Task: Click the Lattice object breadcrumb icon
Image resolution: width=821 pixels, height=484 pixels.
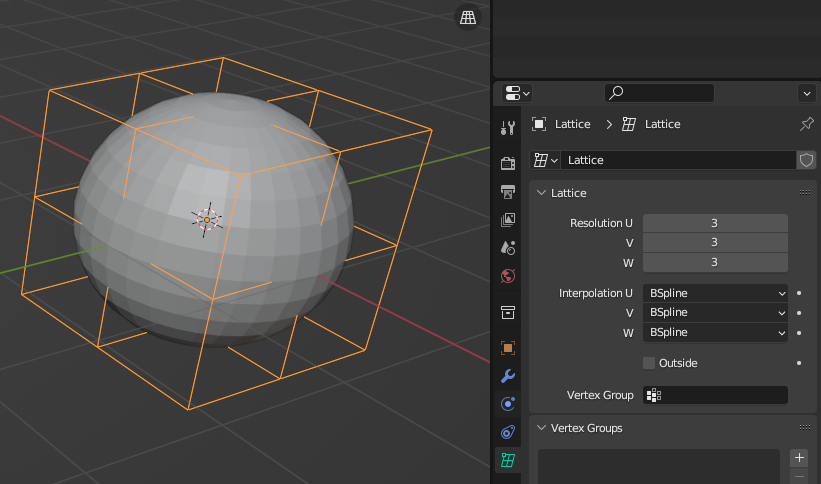Action: coord(539,124)
